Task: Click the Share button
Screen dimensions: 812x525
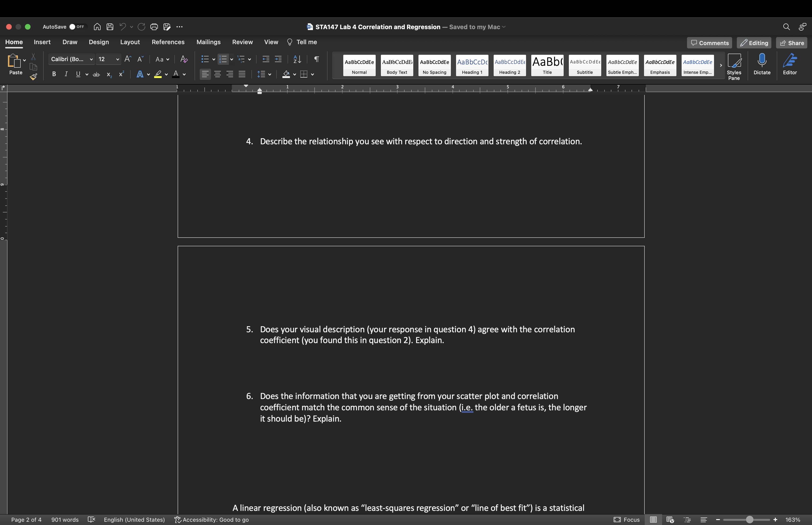Action: pos(792,43)
